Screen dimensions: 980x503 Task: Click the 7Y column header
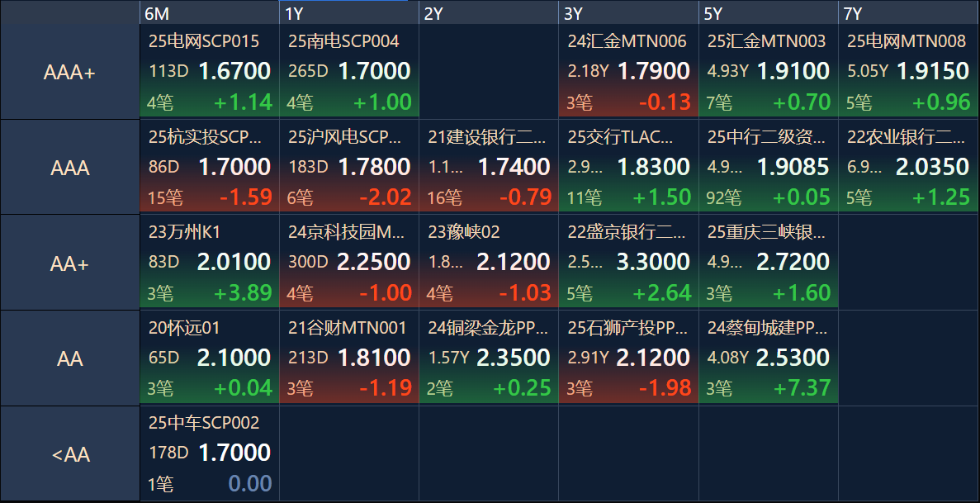908,13
